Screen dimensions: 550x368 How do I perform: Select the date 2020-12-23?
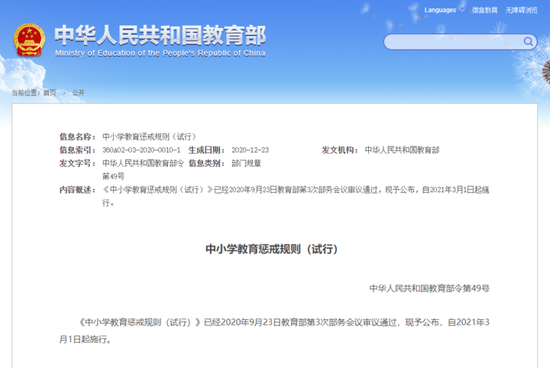tap(250, 150)
